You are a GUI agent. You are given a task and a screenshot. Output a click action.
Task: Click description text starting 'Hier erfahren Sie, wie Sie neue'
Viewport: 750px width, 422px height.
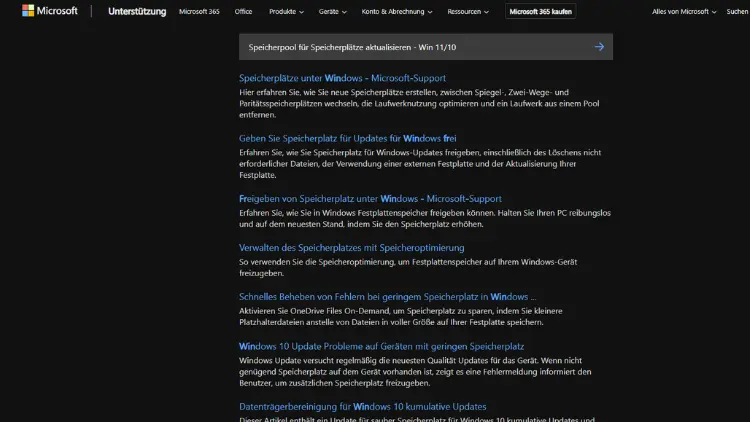419,103
